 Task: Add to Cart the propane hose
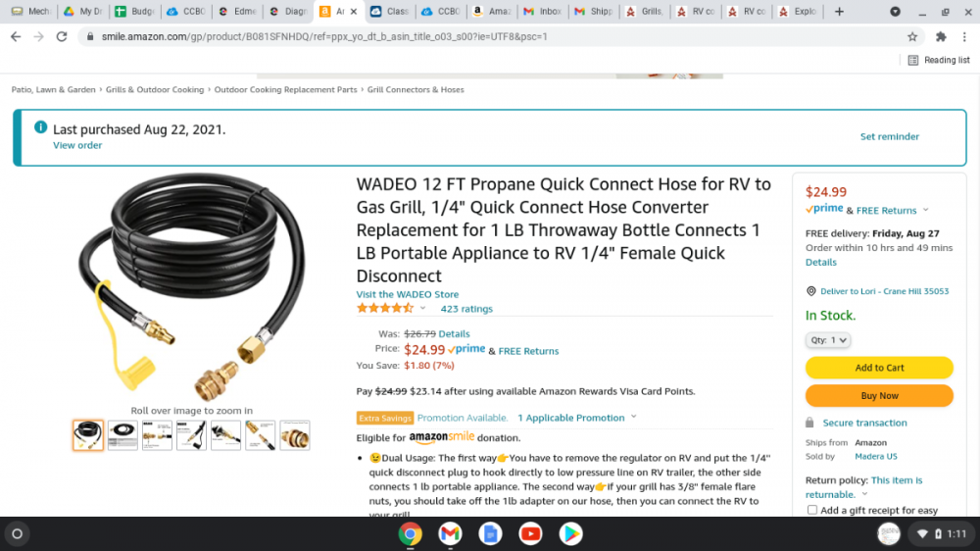point(879,368)
